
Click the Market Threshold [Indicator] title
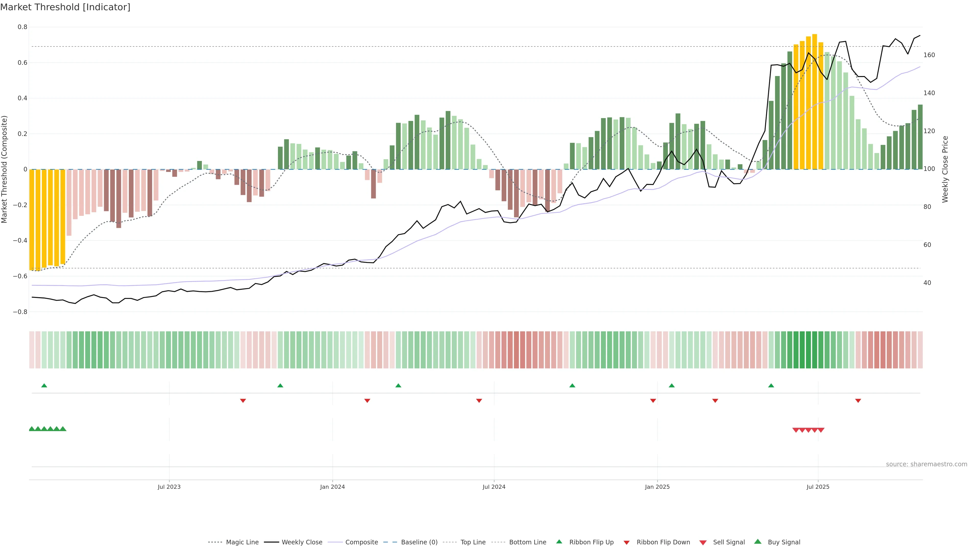65,7
